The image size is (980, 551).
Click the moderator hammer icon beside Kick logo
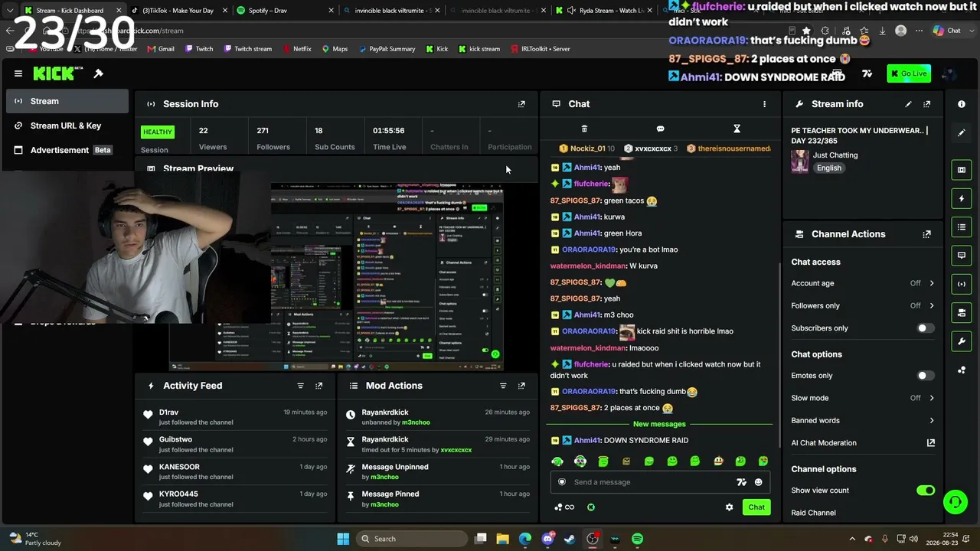pos(98,73)
